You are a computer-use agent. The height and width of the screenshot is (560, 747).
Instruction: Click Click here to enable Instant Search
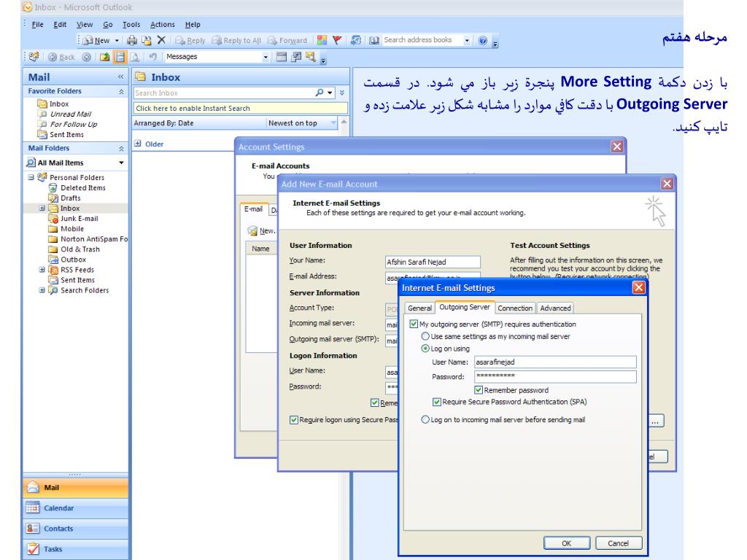point(241,109)
